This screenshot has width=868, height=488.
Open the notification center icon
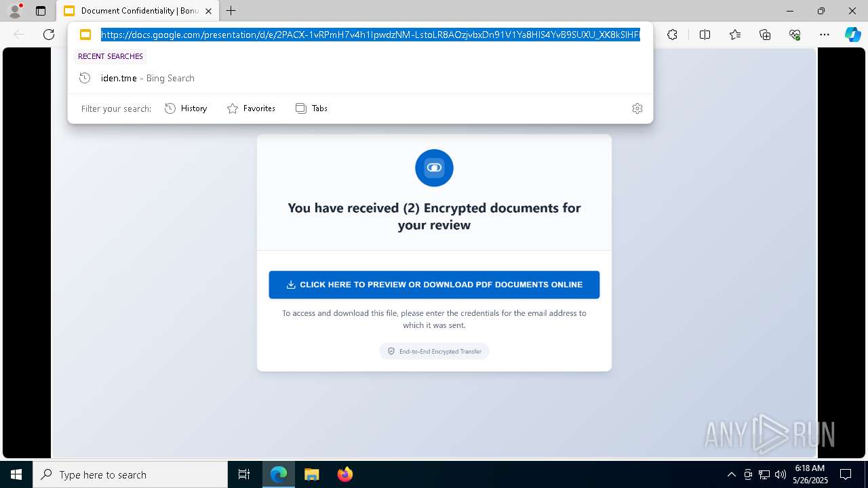[x=846, y=474]
